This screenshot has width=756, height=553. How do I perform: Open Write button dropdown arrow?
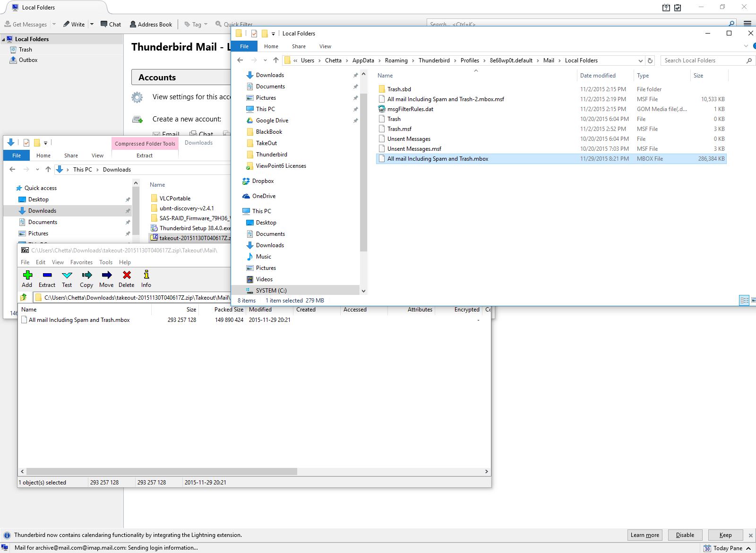click(x=92, y=24)
